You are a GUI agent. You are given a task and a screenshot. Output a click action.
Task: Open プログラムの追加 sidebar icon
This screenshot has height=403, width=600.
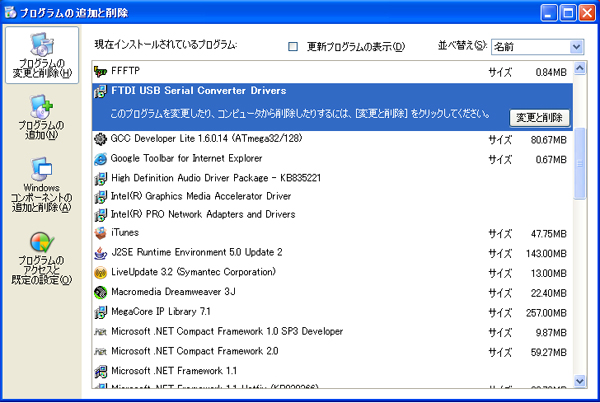coord(41,117)
